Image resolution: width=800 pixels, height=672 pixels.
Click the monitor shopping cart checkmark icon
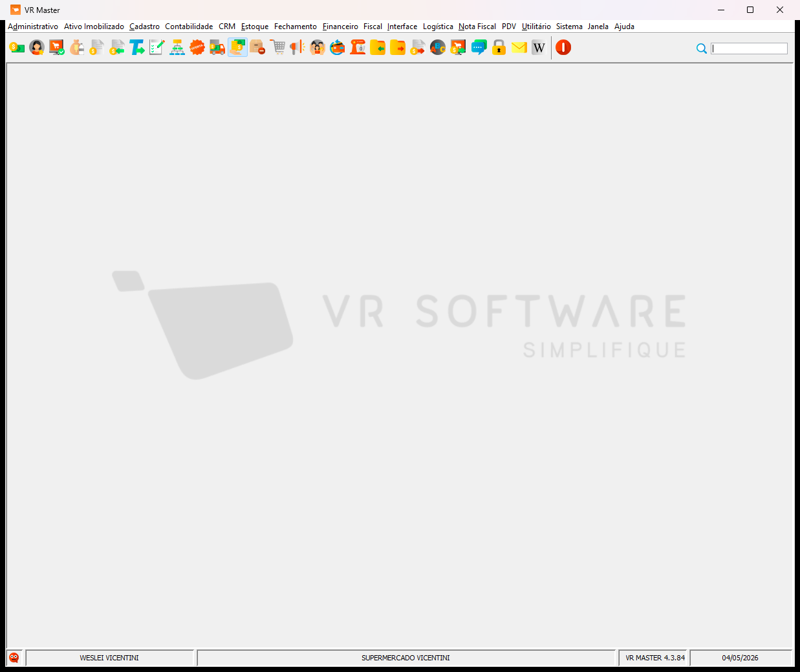pos(57,47)
